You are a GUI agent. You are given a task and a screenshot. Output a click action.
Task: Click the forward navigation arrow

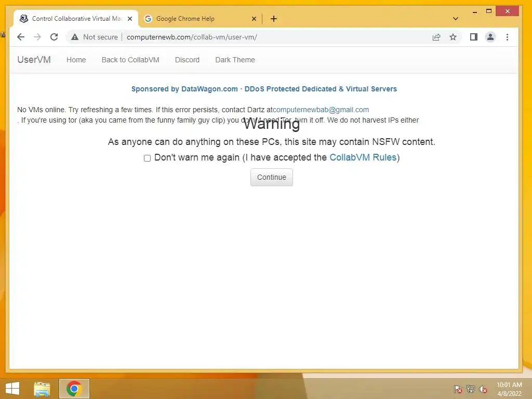point(37,37)
